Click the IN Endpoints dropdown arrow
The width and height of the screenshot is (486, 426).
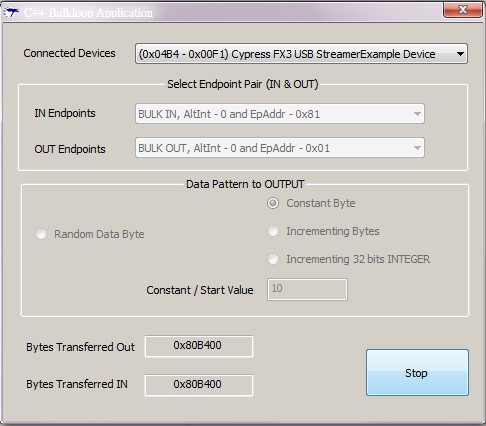(417, 114)
